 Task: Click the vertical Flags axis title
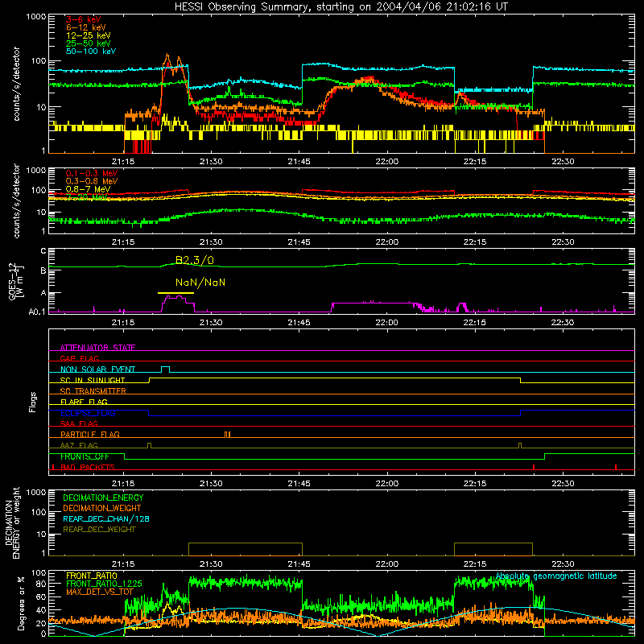(33, 402)
